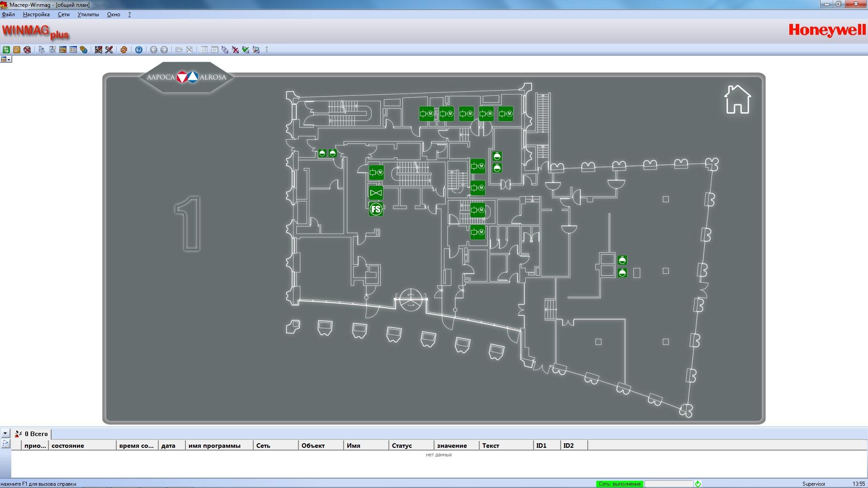Screen dimensions: 868x488
Task: Open the Файл menu in menu bar
Action: click(8, 14)
